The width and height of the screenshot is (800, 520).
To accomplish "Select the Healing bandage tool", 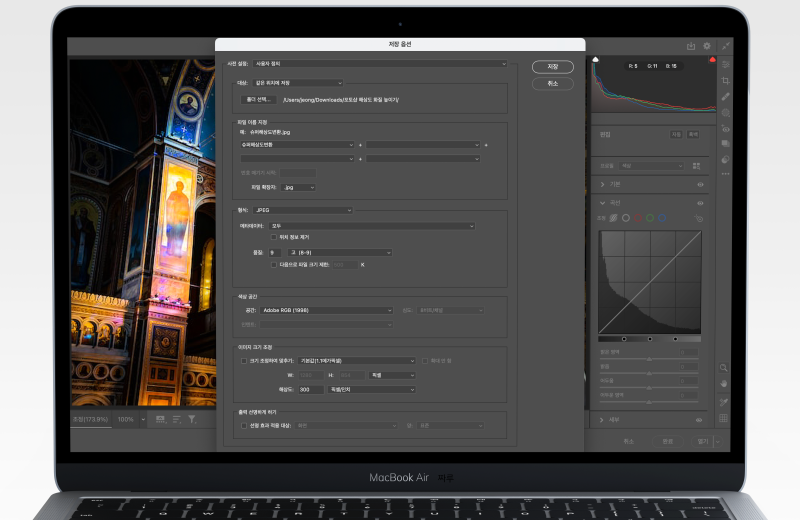I will point(726,96).
